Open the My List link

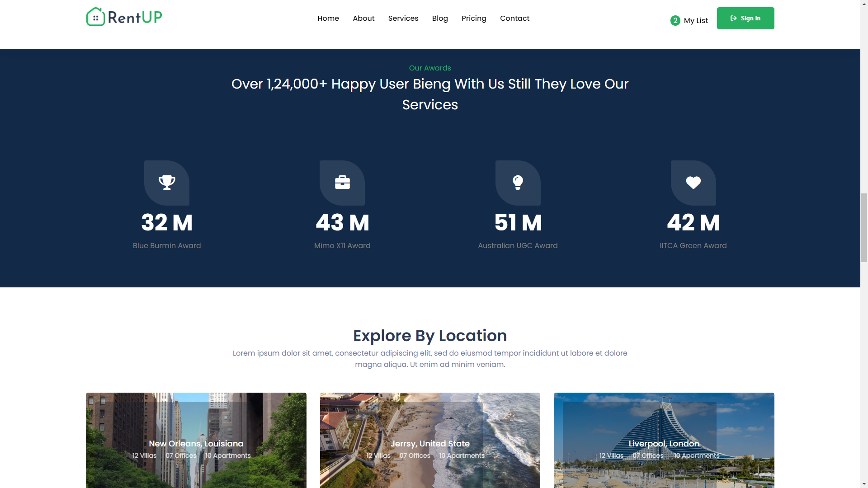tap(695, 20)
